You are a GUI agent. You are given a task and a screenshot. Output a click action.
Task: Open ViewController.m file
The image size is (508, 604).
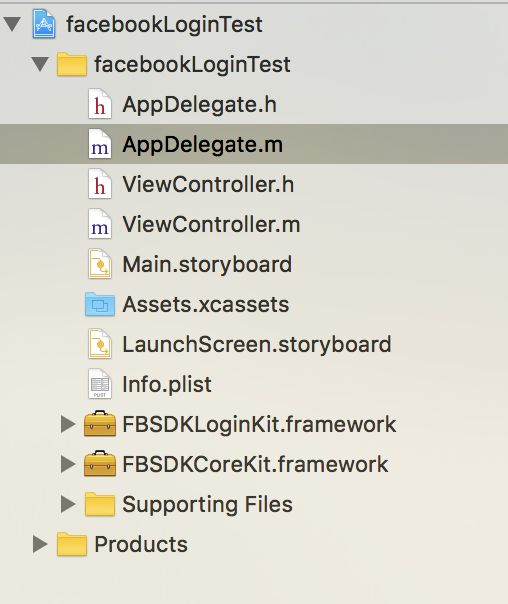click(211, 224)
